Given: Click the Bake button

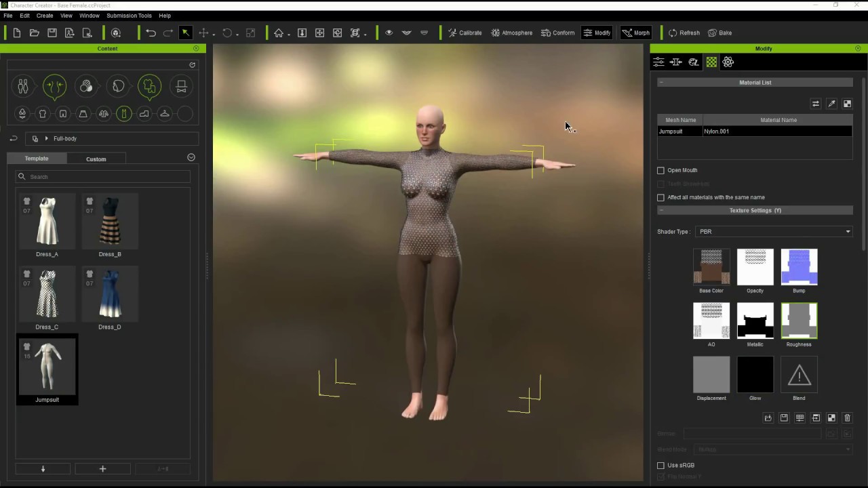Looking at the screenshot, I should (x=719, y=33).
